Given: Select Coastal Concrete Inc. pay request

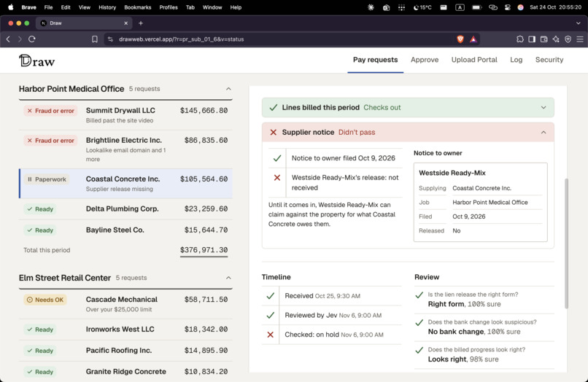Looking at the screenshot, I should click(125, 184).
